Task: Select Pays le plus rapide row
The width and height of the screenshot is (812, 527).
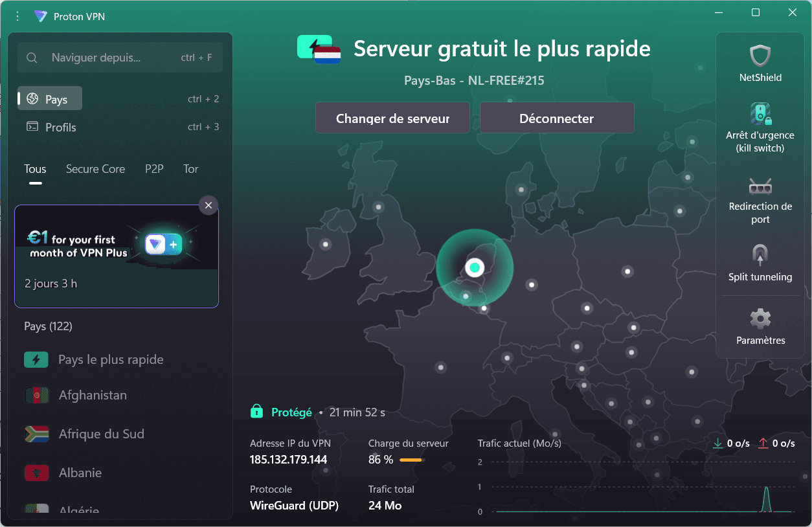Action: [120, 359]
